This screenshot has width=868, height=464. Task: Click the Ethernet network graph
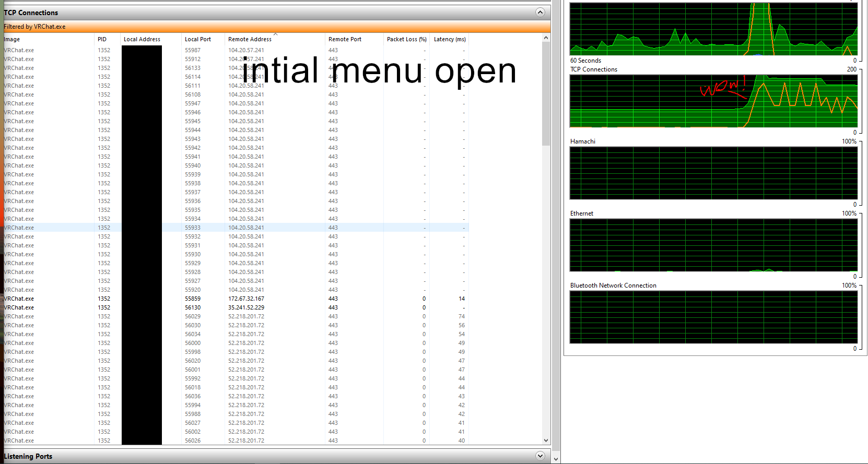(713, 245)
